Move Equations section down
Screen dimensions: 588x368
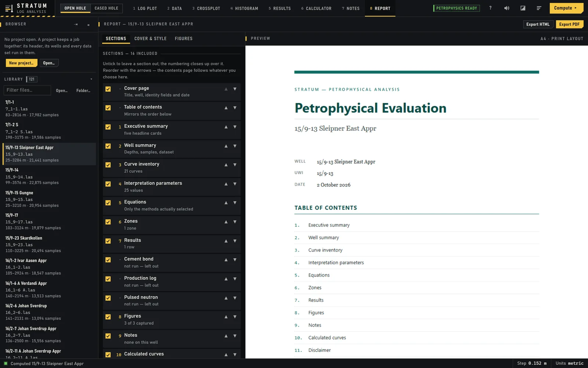pos(235,203)
